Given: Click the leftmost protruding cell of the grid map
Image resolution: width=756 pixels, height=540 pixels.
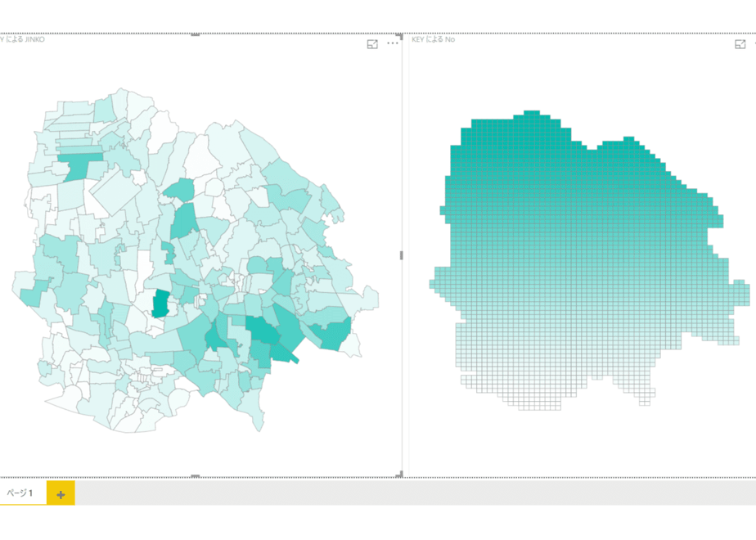Looking at the screenshot, I should tap(432, 284).
